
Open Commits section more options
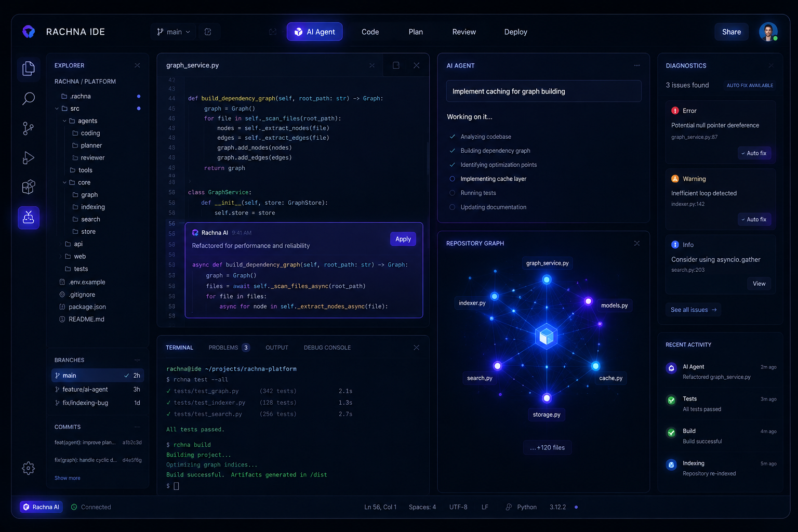point(137,427)
